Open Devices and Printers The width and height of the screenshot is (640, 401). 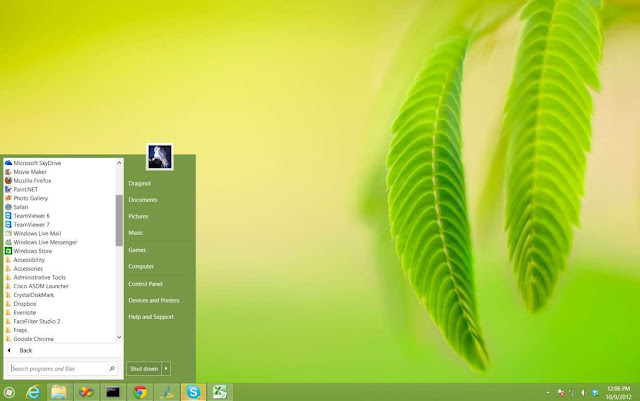click(x=154, y=301)
